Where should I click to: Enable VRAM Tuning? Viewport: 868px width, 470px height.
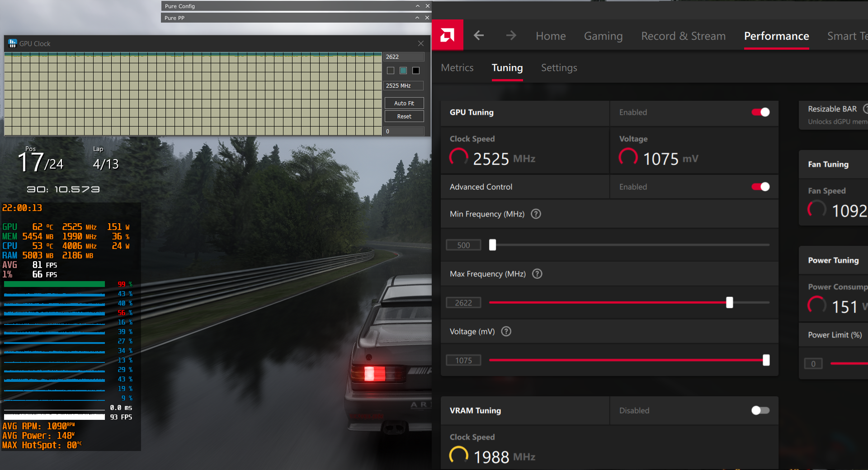pyautogui.click(x=760, y=410)
